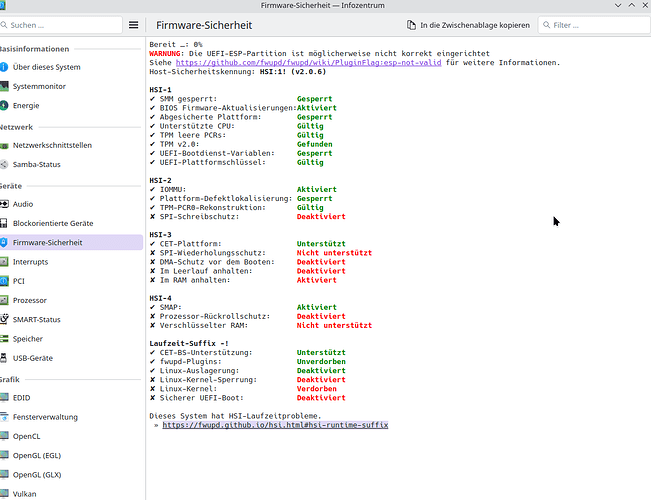Click the Filter input field
The width and height of the screenshot is (651, 500).
(x=594, y=25)
